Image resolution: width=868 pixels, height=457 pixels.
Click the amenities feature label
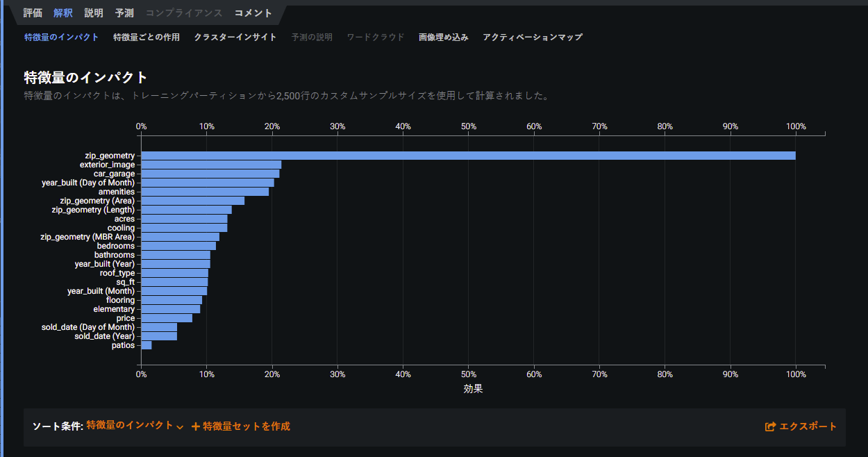[117, 192]
